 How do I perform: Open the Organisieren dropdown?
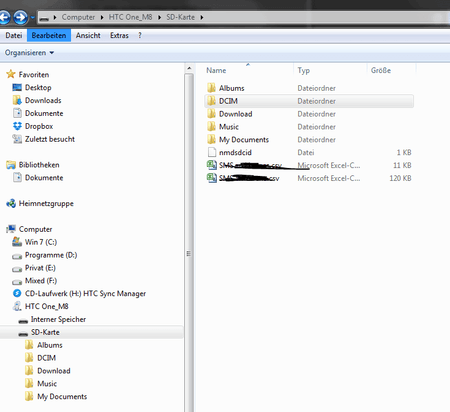click(x=29, y=53)
